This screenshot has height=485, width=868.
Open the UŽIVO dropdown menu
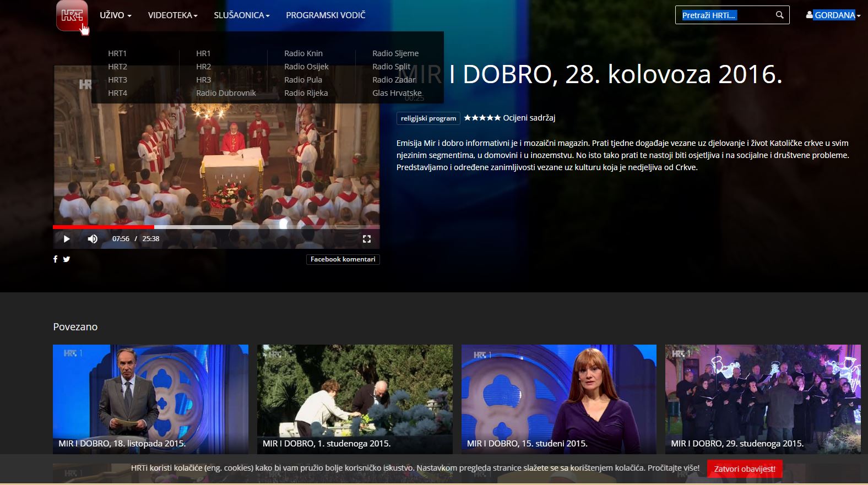[x=116, y=15]
